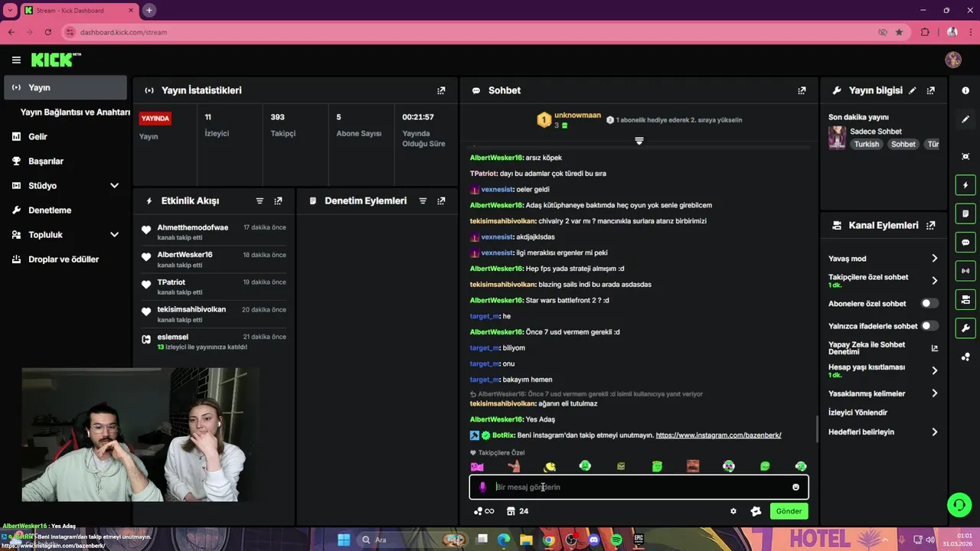Open the Windows Start menu
Image resolution: width=980 pixels, height=551 pixels.
coord(344,540)
